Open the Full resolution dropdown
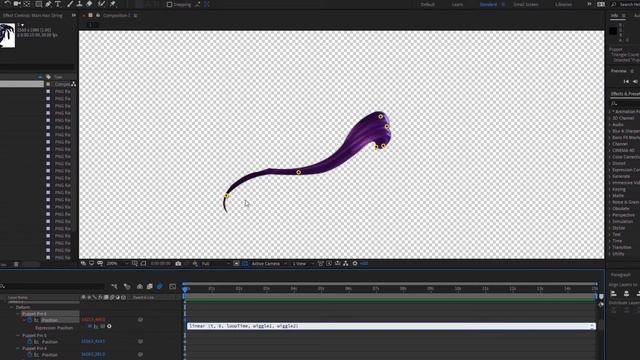640x360 pixels. click(x=215, y=264)
